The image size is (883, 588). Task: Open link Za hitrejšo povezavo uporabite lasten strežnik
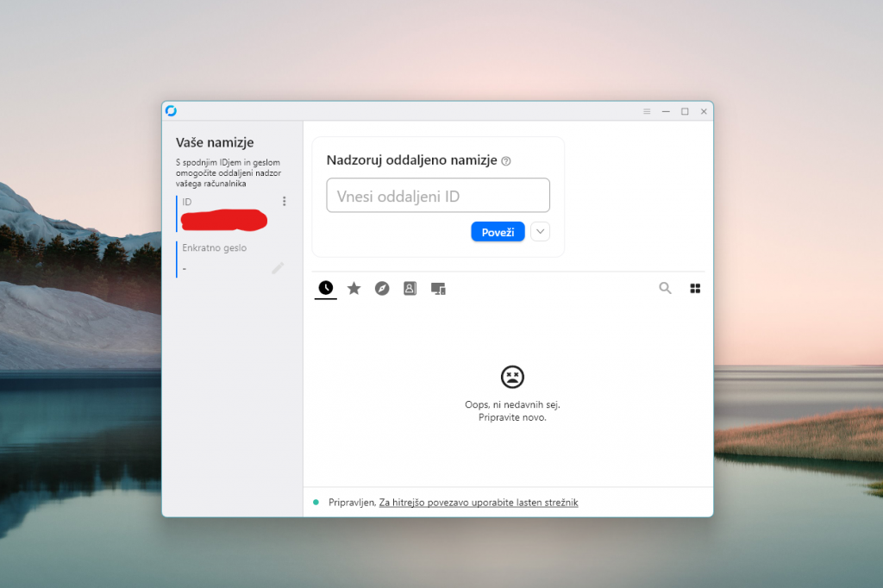479,502
